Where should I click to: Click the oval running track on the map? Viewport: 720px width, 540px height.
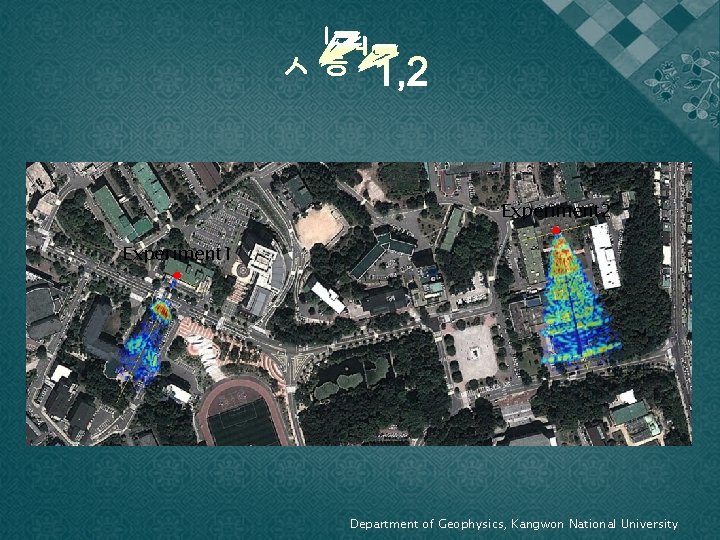[x=243, y=411]
